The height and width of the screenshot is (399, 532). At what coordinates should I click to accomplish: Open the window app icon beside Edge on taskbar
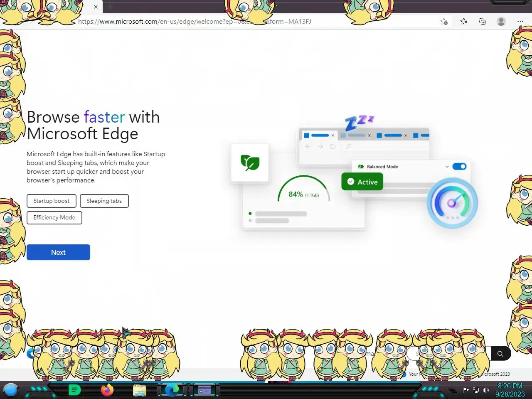[204, 390]
